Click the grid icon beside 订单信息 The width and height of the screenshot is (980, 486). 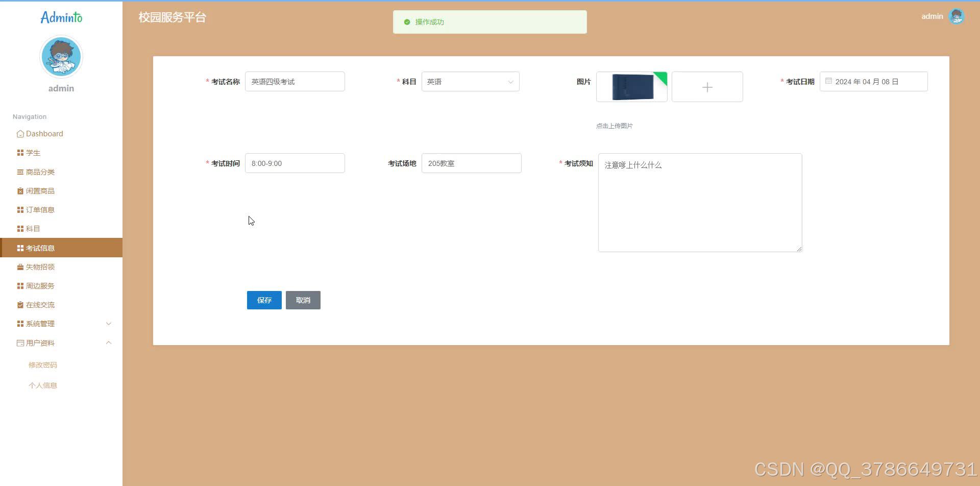click(x=20, y=210)
